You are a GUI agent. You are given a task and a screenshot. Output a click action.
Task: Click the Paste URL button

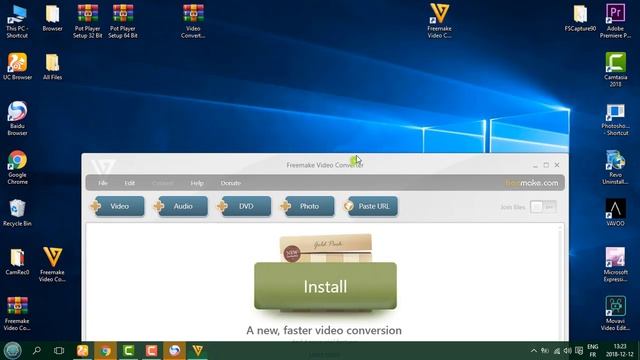(x=371, y=206)
